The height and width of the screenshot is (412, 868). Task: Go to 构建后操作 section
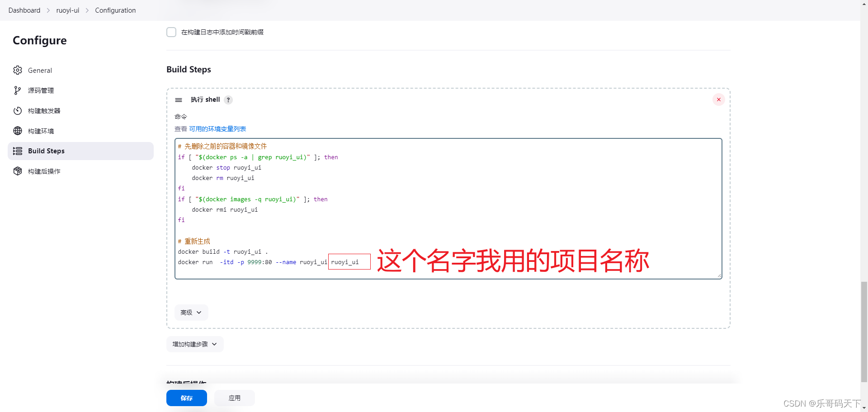tap(80, 171)
